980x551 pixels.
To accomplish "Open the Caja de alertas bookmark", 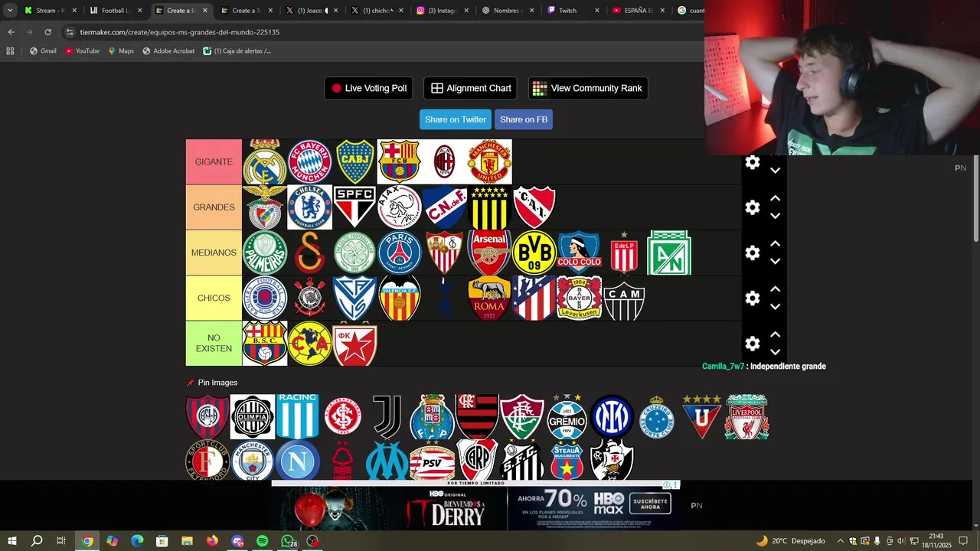I will click(x=237, y=51).
